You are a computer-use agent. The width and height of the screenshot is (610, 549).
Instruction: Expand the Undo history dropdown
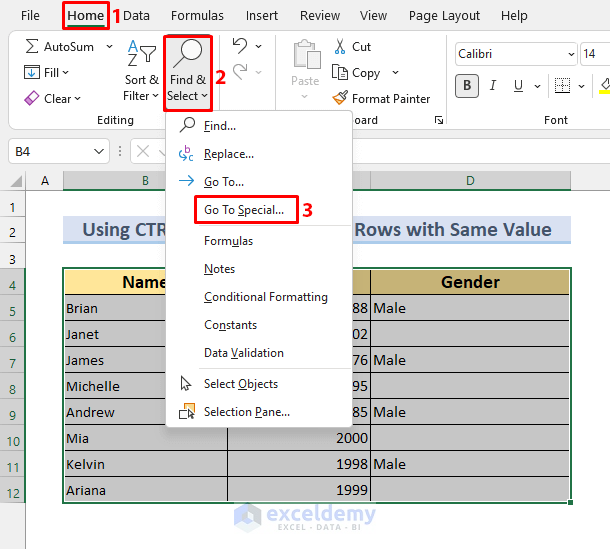pos(259,46)
